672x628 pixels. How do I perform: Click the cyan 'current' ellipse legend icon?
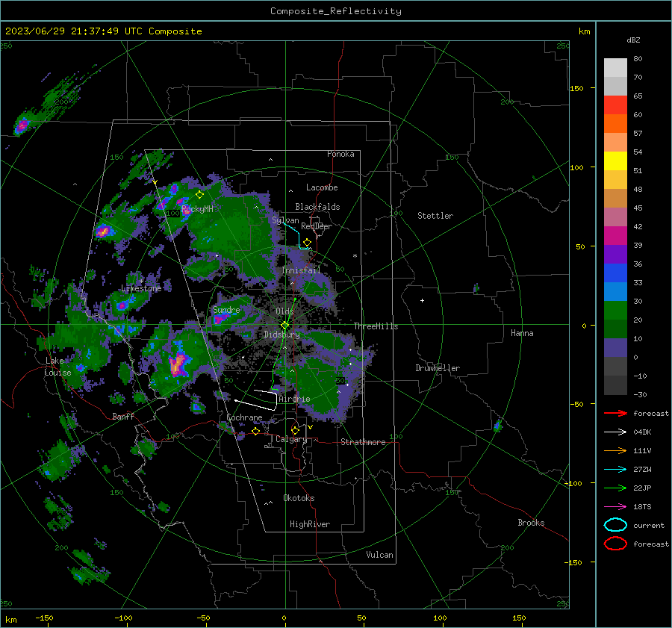(615, 525)
